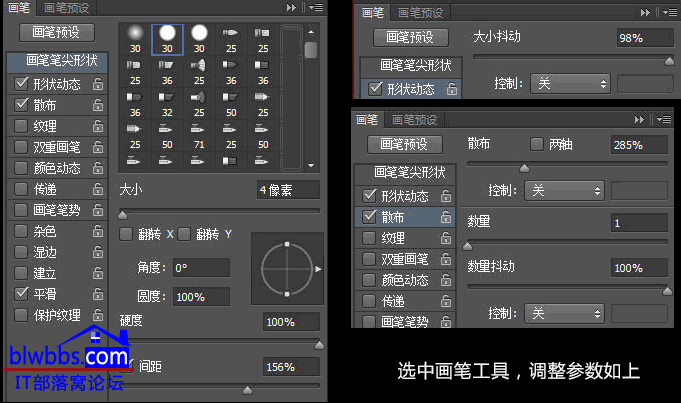
Task: Collapse the 大小抖动 panel with double-arrow icon
Action: (645, 13)
